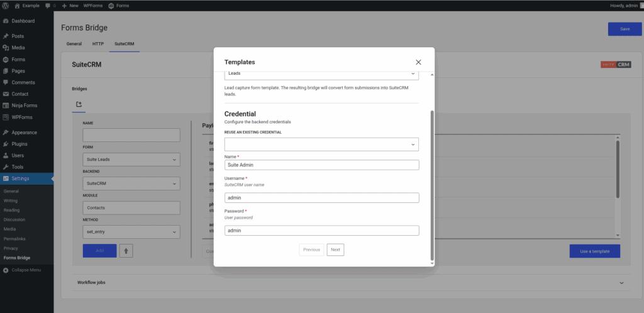Click the New plus item in admin bar
This screenshot has height=313, width=644.
[x=70, y=6]
